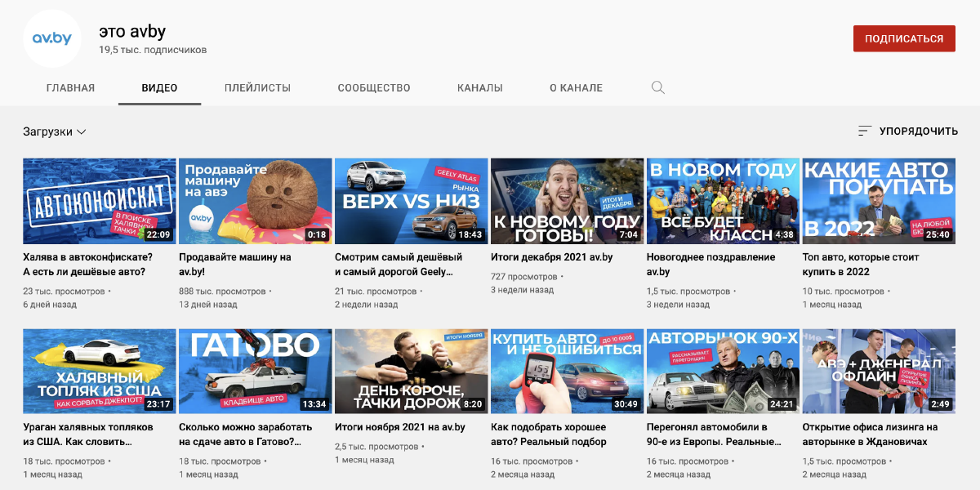Play the ГАТОВО junkyard thumbnail
The width and height of the screenshot is (980, 490).
256,372
